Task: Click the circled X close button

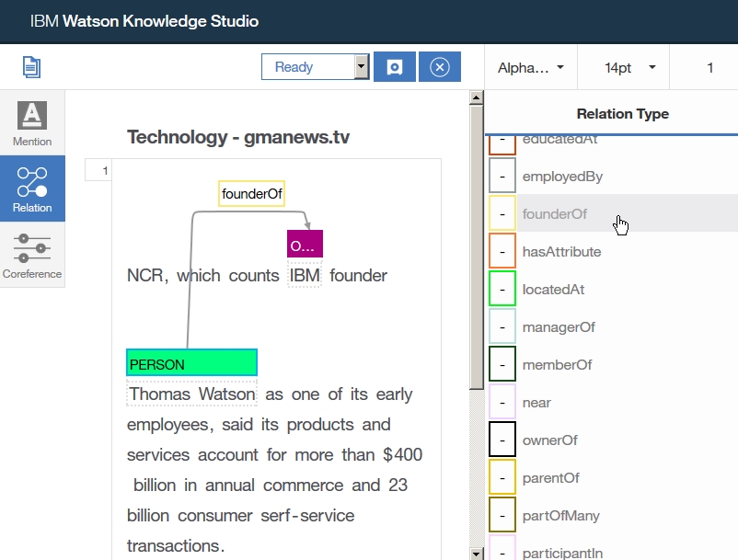Action: 439,67
